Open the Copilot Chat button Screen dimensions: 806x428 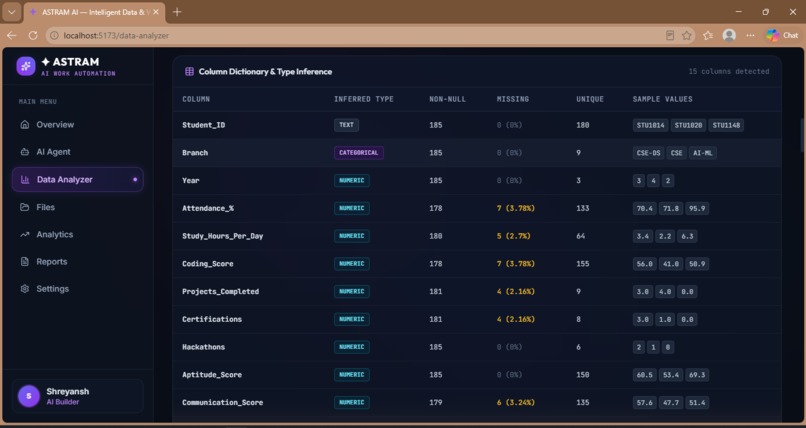point(782,35)
